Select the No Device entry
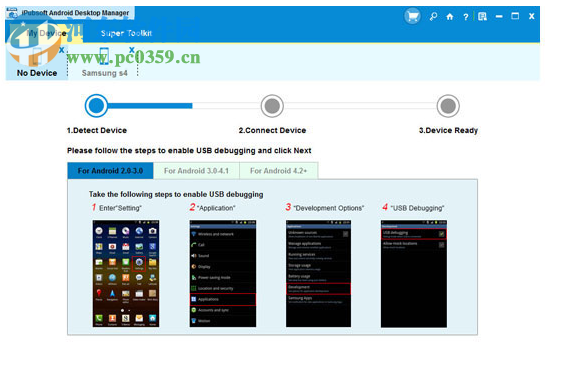This screenshot has width=578, height=372. [x=37, y=62]
